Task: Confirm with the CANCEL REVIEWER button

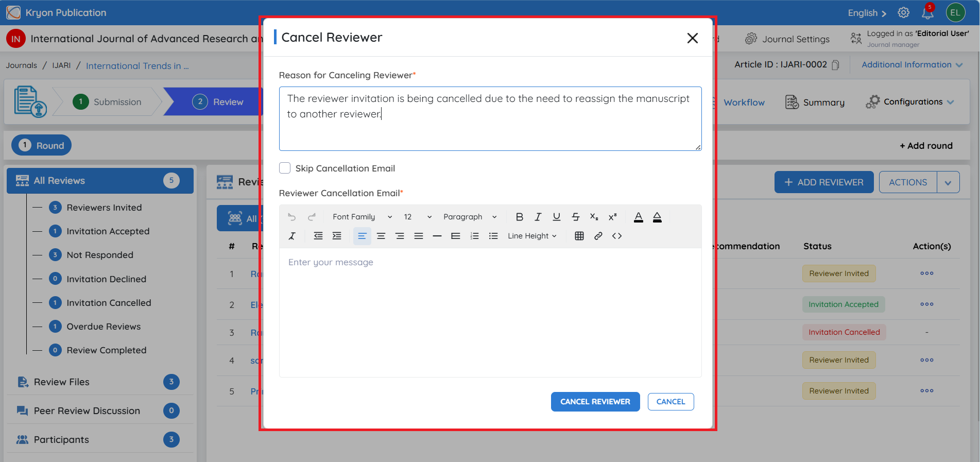Action: coord(595,402)
